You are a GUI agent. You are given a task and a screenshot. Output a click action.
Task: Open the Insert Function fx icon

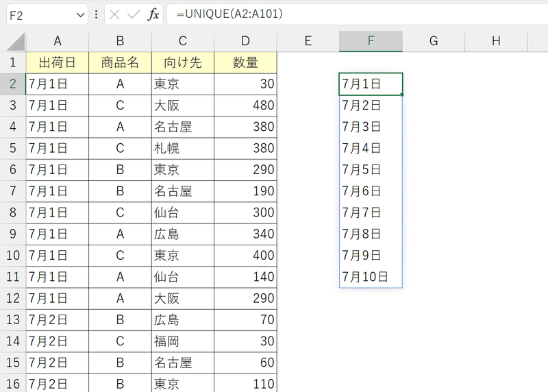(x=153, y=14)
